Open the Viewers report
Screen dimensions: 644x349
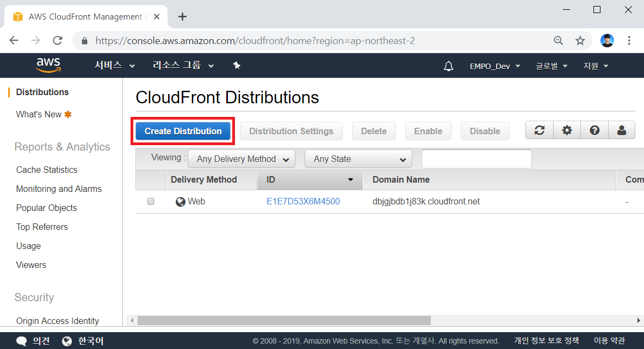[31, 265]
